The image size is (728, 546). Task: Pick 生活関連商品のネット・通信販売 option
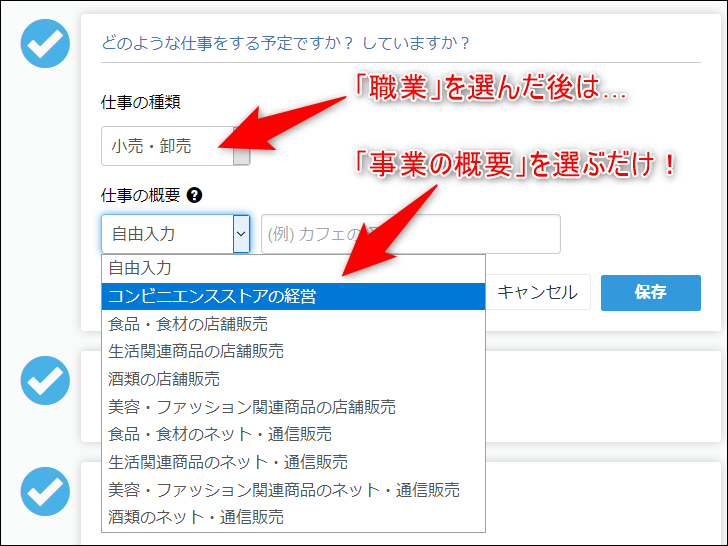(x=228, y=462)
